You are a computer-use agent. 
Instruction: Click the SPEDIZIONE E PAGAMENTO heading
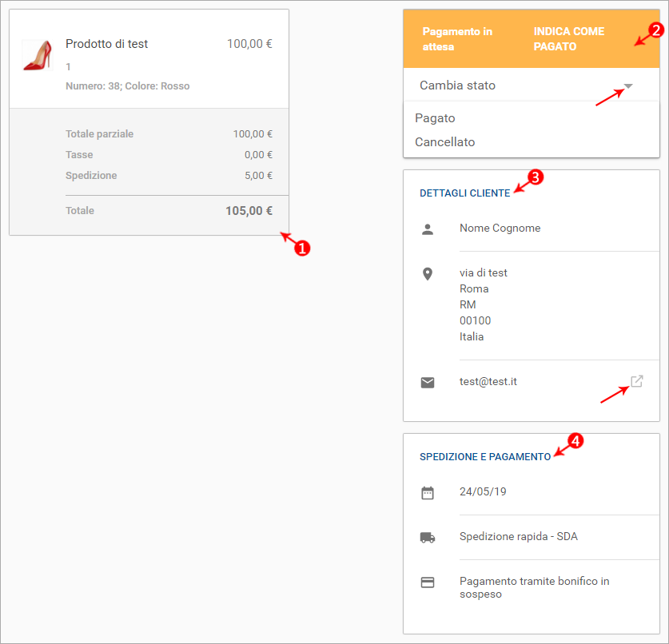(485, 457)
